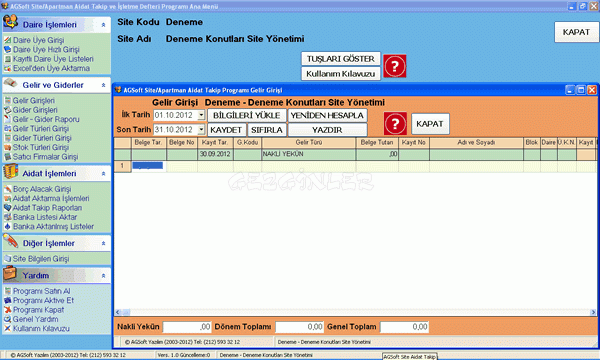Click the YAZDIR button
Screen dimensions: 600x360
pyautogui.click(x=328, y=130)
